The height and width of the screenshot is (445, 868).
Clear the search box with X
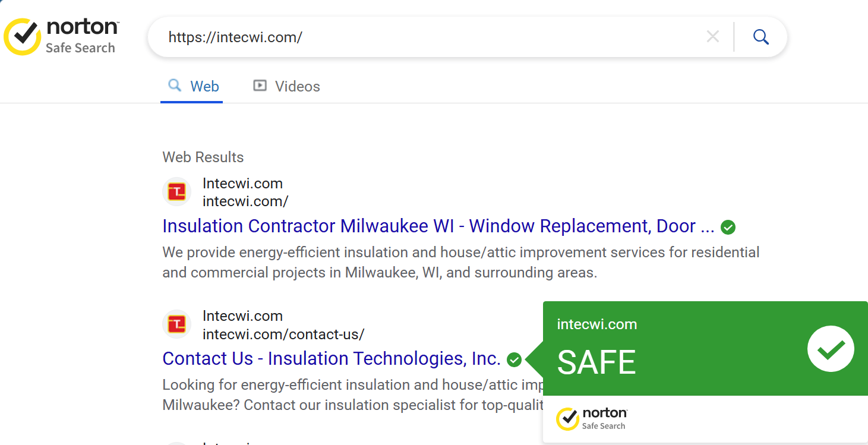[x=712, y=37]
